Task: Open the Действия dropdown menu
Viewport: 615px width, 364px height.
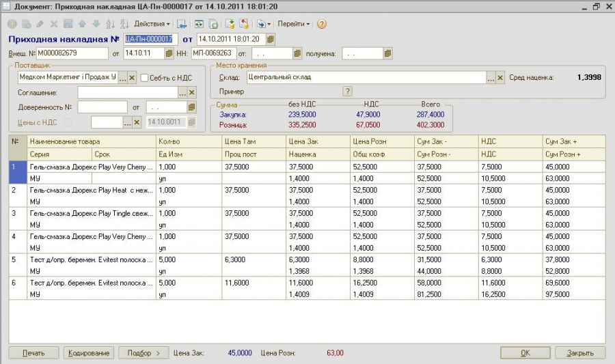Action: pos(152,24)
